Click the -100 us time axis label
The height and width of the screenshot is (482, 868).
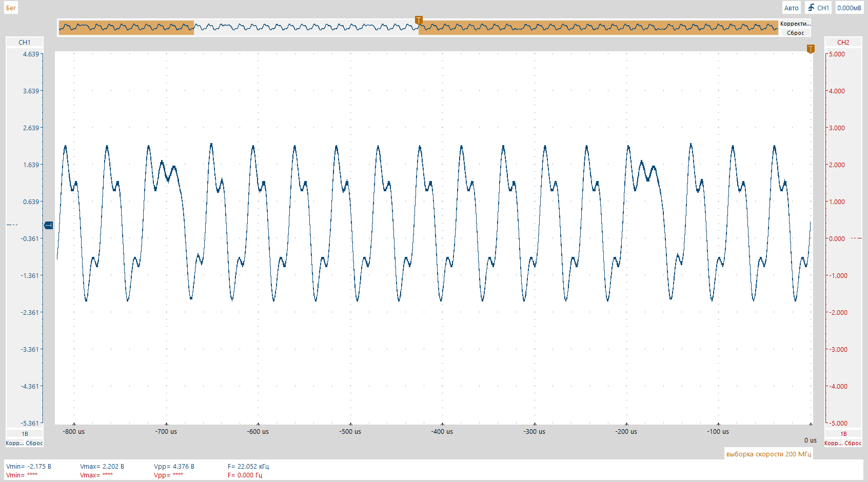click(718, 431)
